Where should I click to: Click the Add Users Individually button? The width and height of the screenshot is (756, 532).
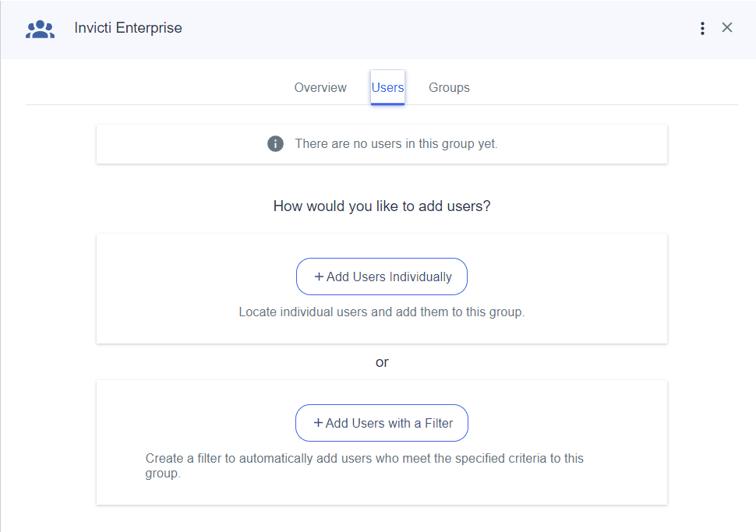tap(382, 277)
